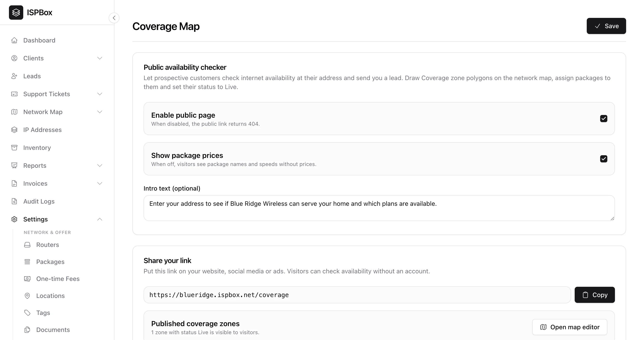
Task: Click the clipboard icon in Copy button
Action: [x=585, y=295]
